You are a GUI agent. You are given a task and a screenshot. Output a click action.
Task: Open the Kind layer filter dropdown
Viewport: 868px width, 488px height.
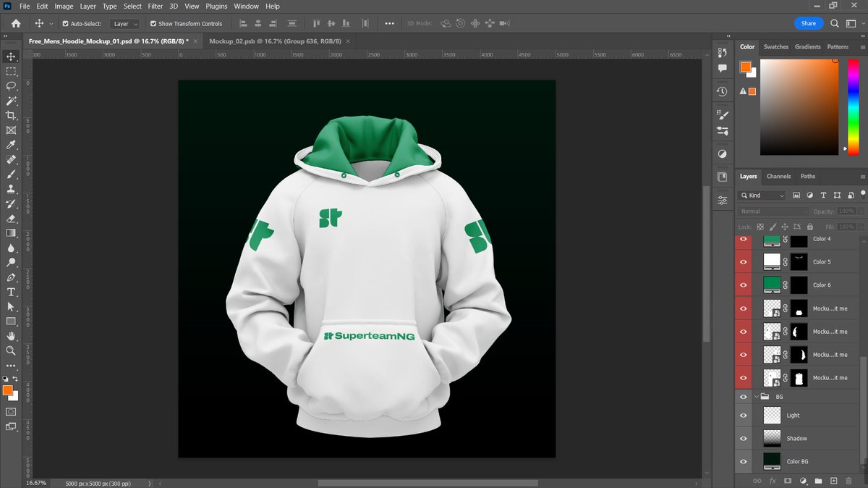click(x=762, y=195)
